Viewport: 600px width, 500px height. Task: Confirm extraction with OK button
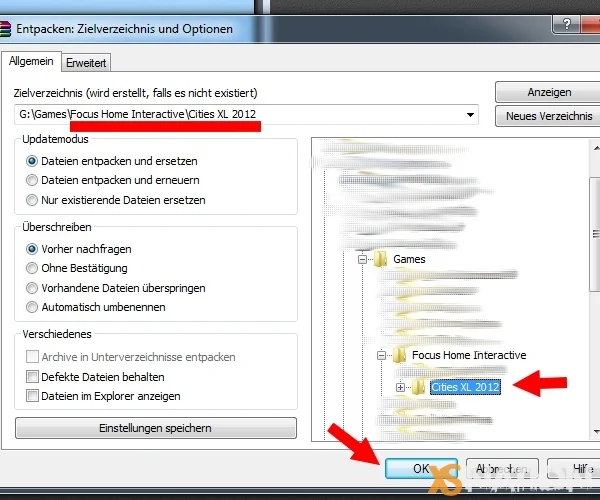(x=421, y=469)
